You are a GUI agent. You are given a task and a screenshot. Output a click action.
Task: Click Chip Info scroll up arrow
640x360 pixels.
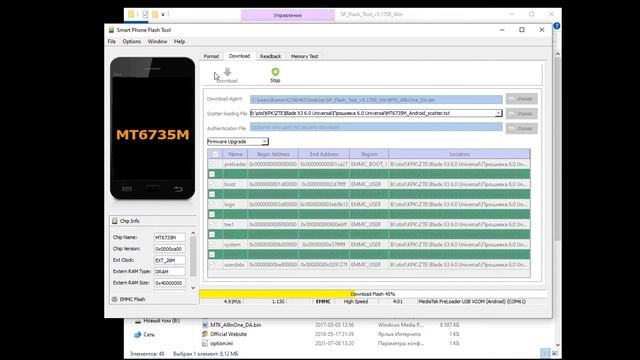[x=193, y=233]
